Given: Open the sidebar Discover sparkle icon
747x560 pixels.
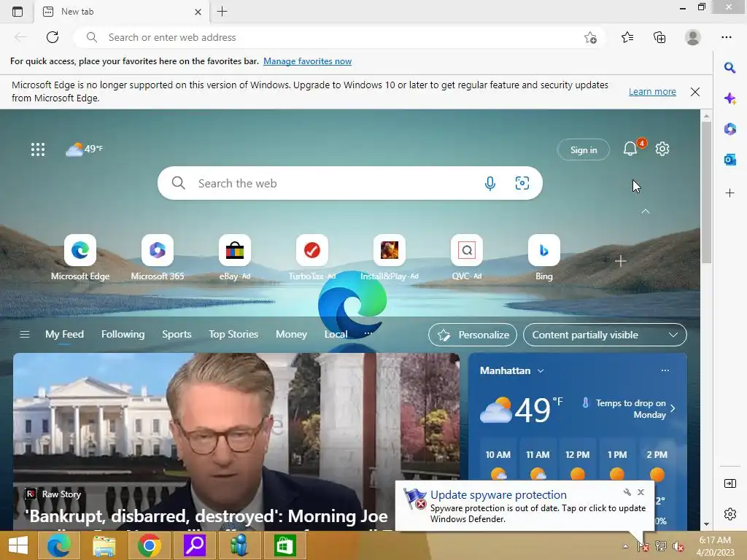Looking at the screenshot, I should click(x=729, y=98).
